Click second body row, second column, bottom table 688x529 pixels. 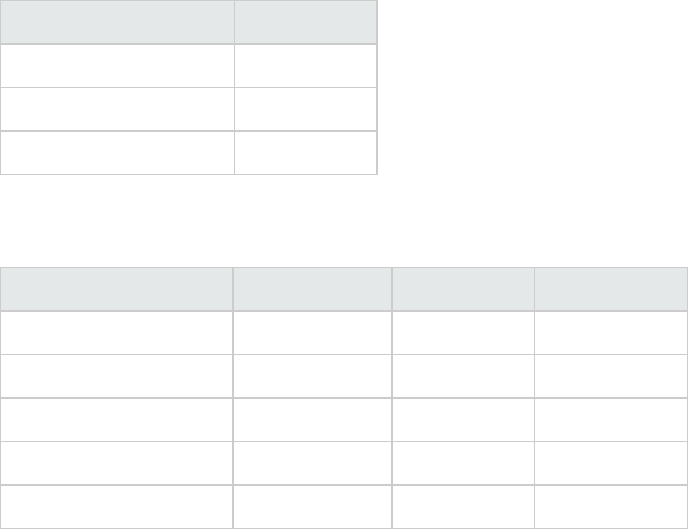(312, 376)
